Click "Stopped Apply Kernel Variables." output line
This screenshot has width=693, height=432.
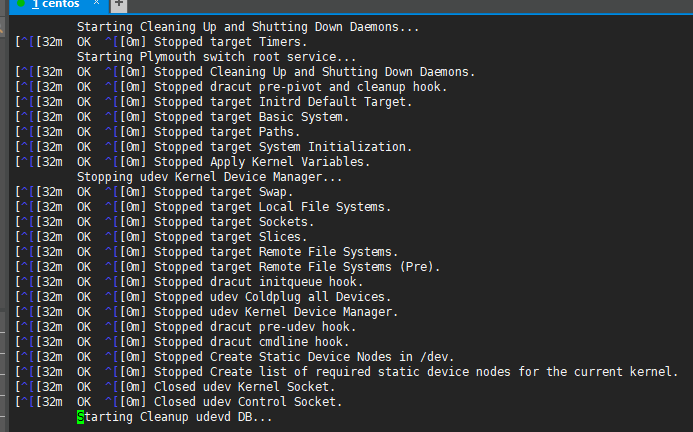(x=262, y=162)
